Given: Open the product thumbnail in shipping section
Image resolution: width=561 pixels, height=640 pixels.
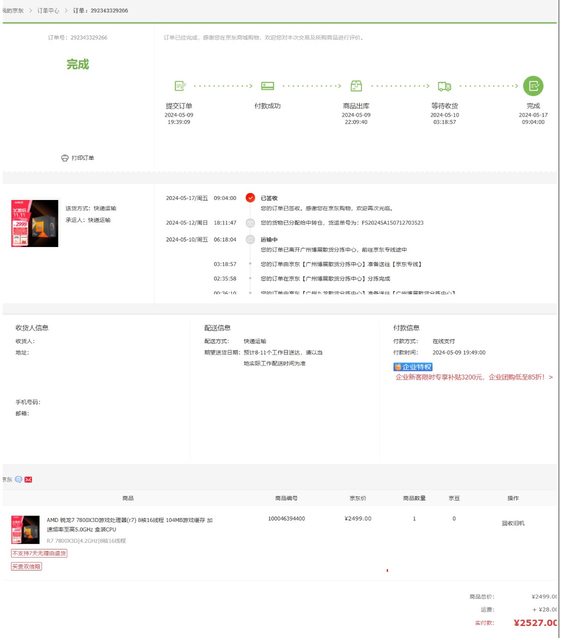Looking at the screenshot, I should click(35, 223).
